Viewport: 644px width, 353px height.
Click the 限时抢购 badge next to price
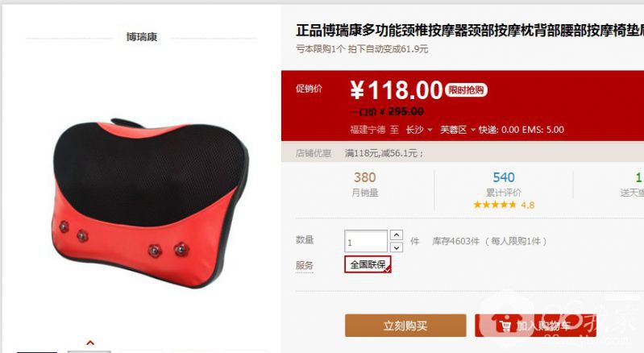point(466,90)
